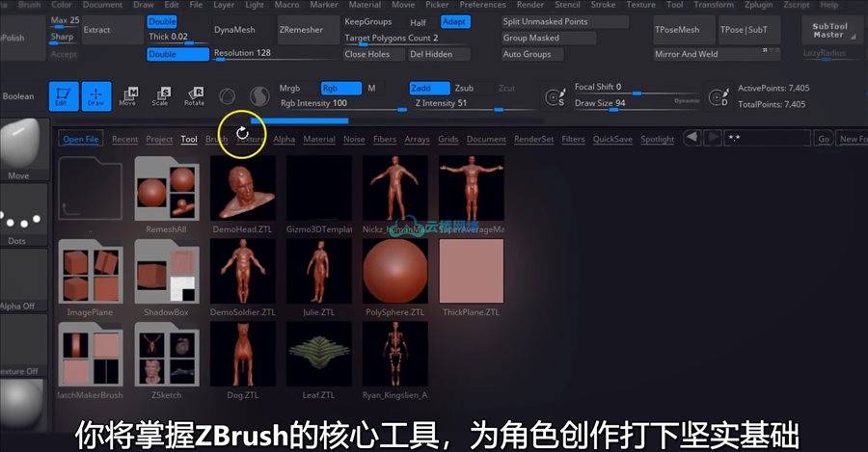Image resolution: width=868 pixels, height=452 pixels.
Task: Open the ImagePlane folder
Action: pos(91,272)
